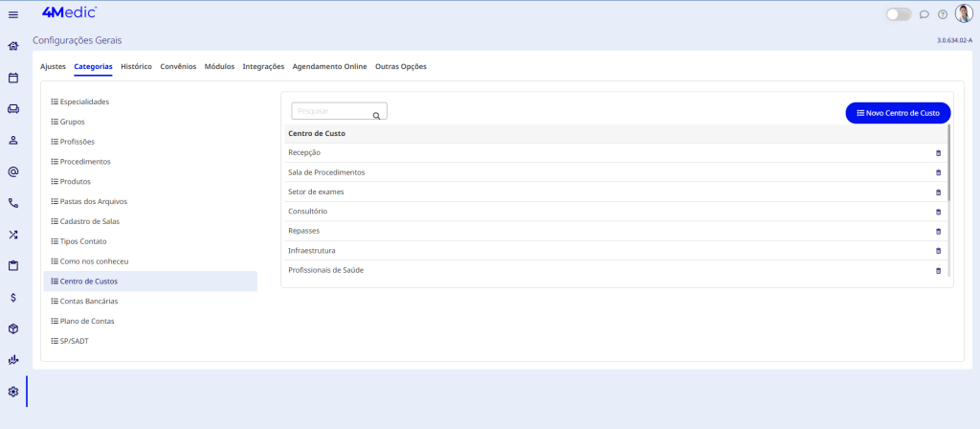This screenshot has width=980, height=429.
Task: Open the hamburger menu in the top-left corner
Action: pos(13,14)
